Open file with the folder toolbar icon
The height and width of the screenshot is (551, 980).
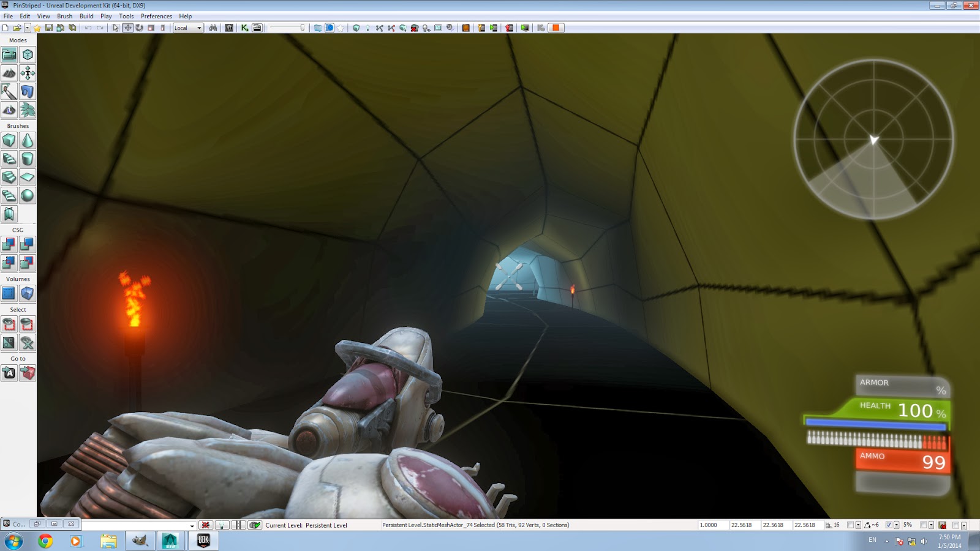pyautogui.click(x=17, y=28)
